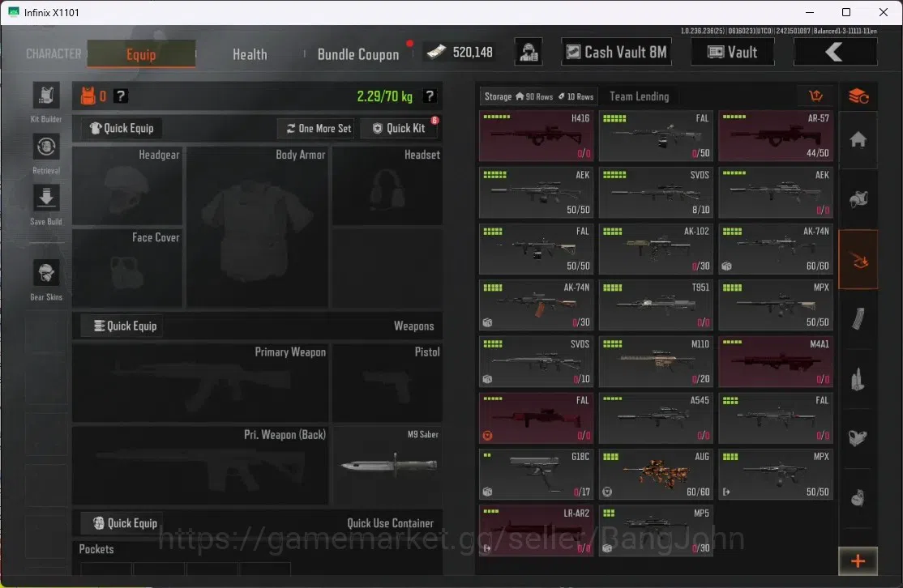The image size is (903, 588).
Task: Open the Bundle Coupon tab
Action: [358, 54]
